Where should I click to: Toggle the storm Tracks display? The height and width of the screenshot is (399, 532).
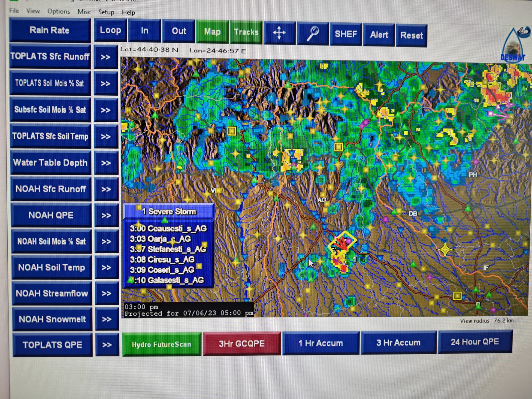point(246,32)
